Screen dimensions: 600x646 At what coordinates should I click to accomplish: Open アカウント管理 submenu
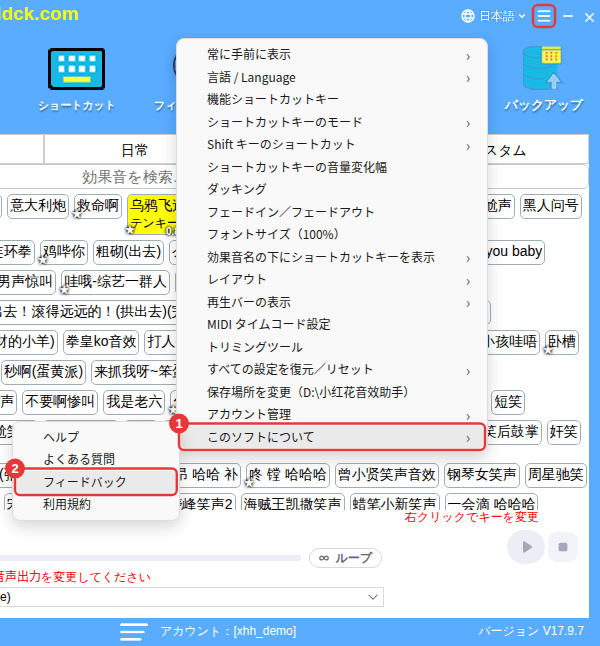[333, 414]
